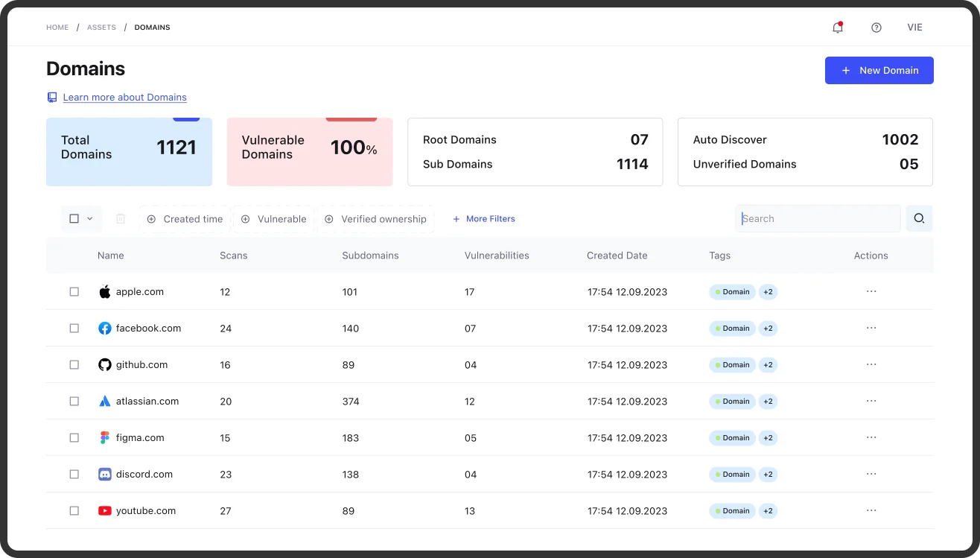The image size is (980, 558).
Task: Click into the Search input field
Action: tap(818, 218)
